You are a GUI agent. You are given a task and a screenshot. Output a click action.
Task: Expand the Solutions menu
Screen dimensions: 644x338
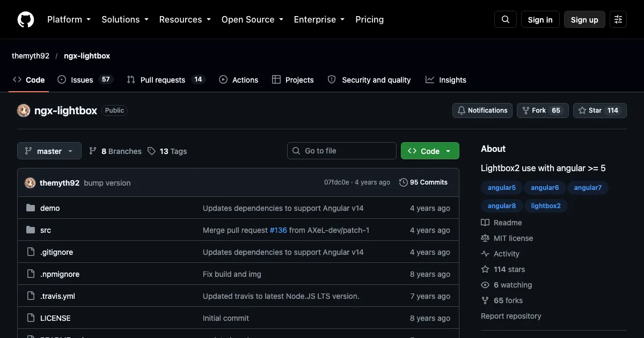pos(125,19)
